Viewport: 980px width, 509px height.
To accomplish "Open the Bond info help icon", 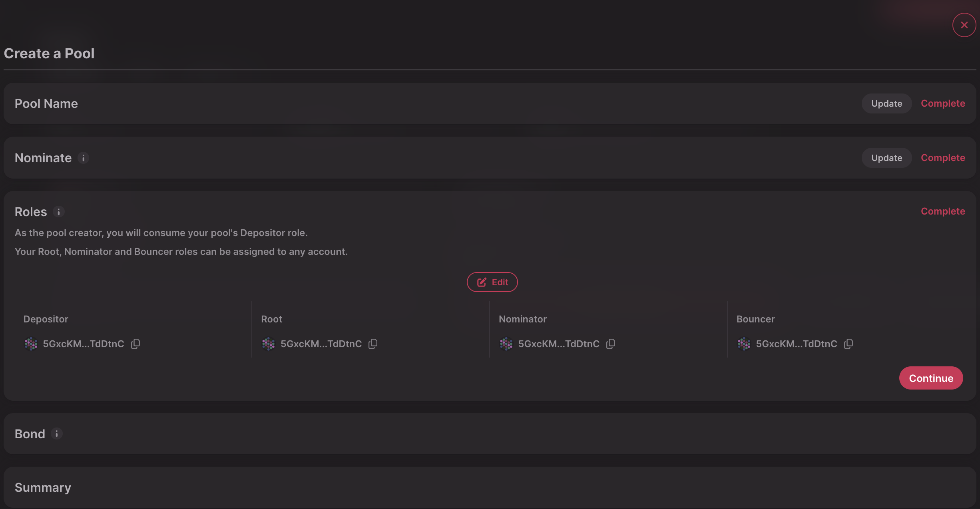I will click(x=57, y=433).
